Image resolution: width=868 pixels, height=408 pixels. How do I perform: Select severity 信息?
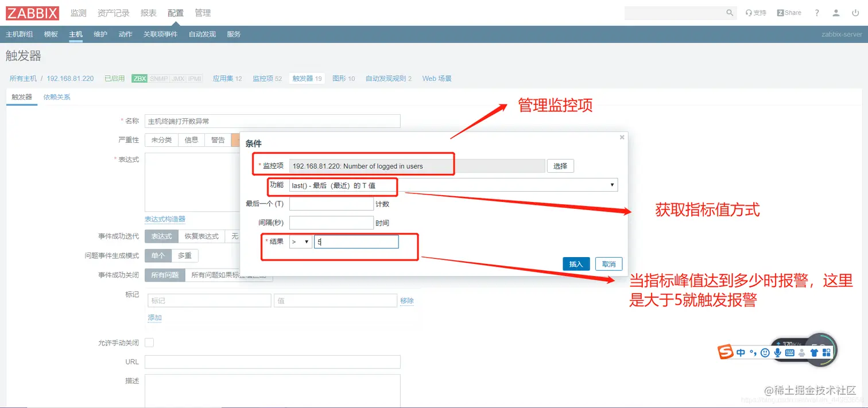pos(191,140)
